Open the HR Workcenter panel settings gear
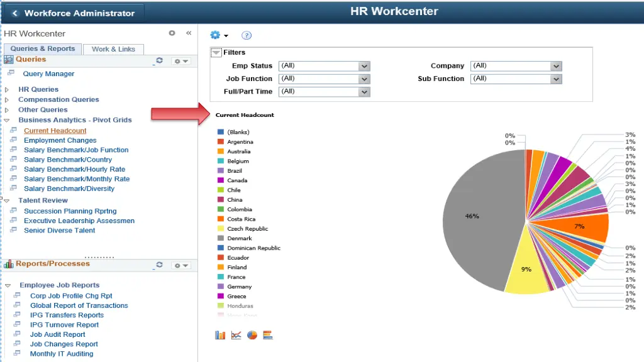The height and width of the screenshot is (362, 644). [172, 33]
